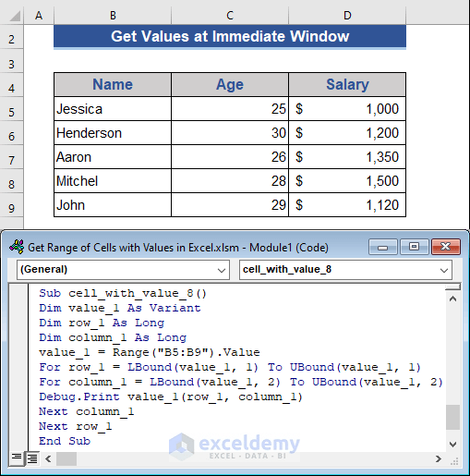
Task: Switch to Procedure View icon
Action: tap(17, 458)
